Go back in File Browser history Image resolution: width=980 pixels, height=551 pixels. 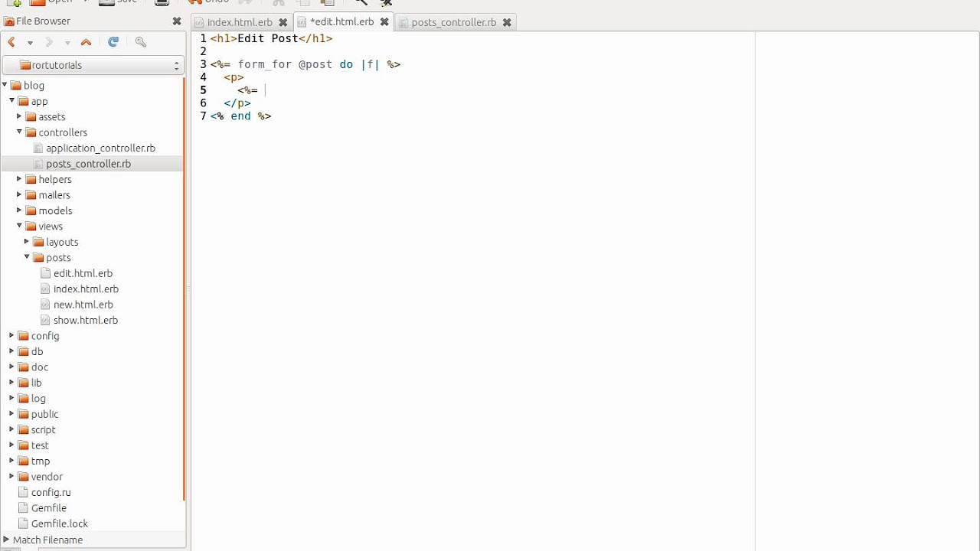[x=11, y=43]
